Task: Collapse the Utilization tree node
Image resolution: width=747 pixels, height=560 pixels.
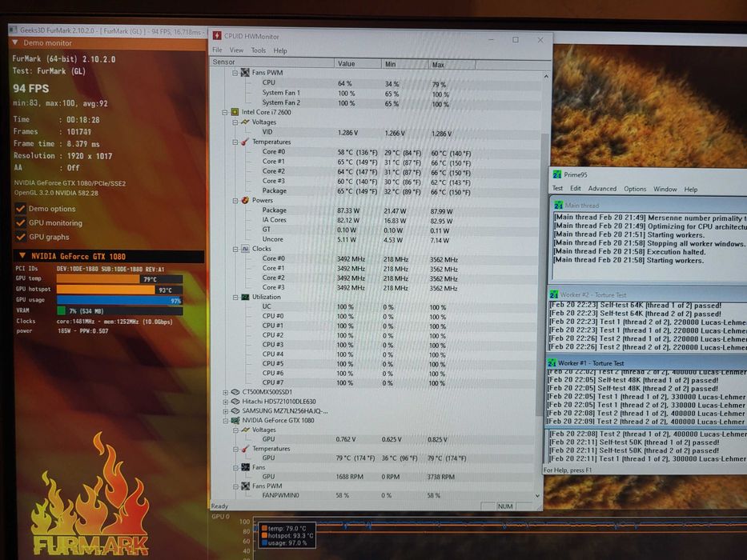Action: pyautogui.click(x=235, y=297)
